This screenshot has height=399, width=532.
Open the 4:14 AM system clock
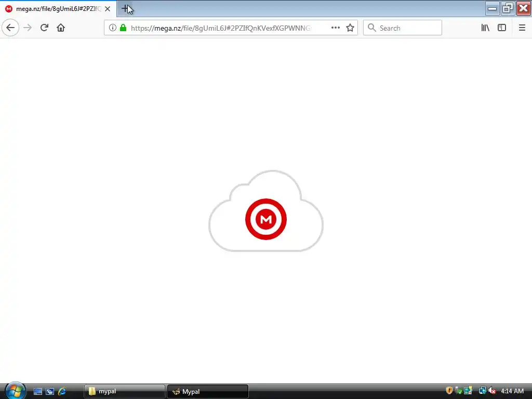click(512, 391)
